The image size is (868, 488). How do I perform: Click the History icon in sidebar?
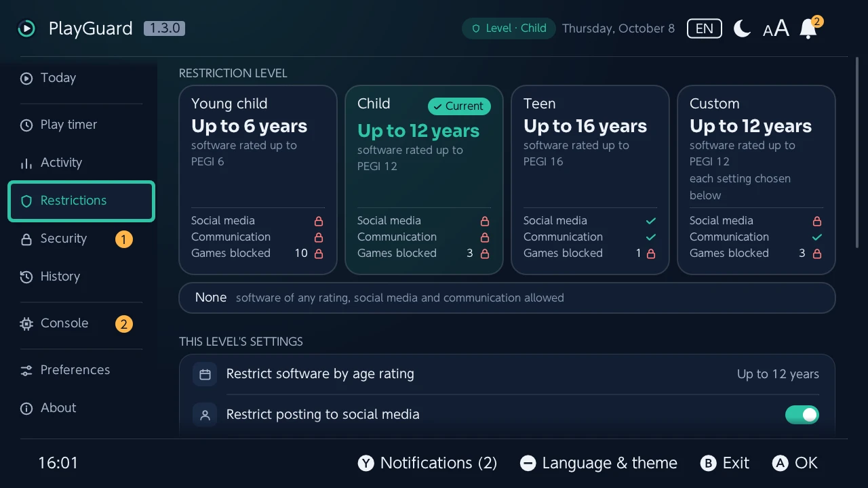[26, 277]
